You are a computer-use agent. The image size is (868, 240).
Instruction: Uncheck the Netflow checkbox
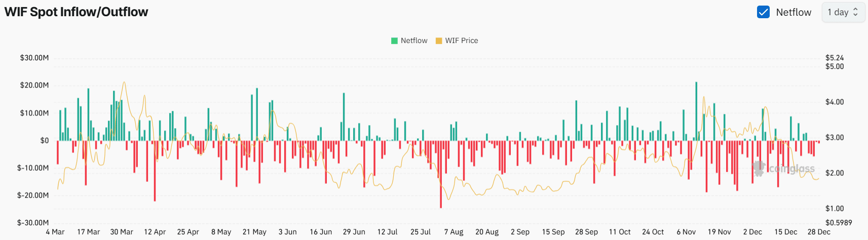coord(763,12)
